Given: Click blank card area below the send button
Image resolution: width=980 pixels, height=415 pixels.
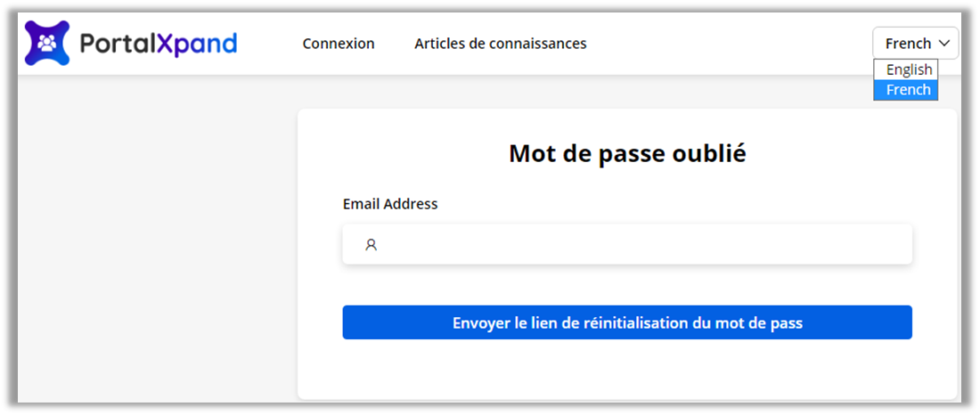Looking at the screenshot, I should (627, 370).
